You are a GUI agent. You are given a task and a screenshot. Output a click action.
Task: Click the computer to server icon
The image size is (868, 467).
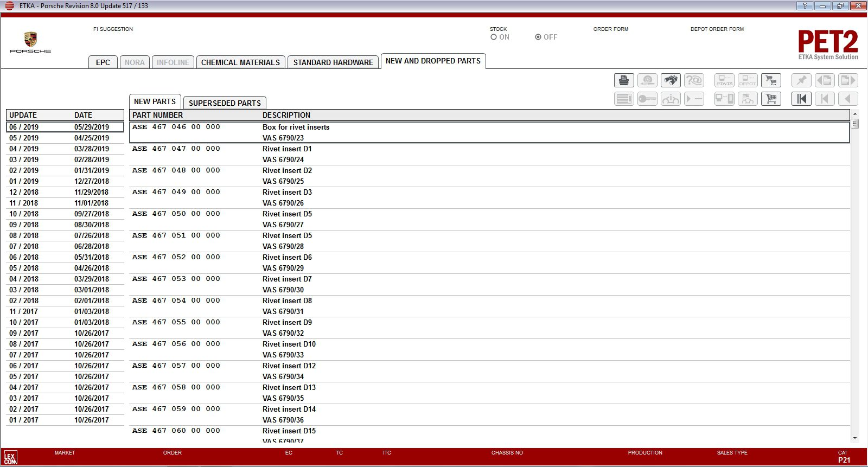724,99
